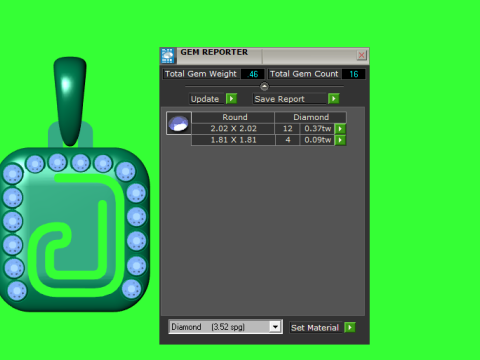
Task: Select the 1.81 X 1.81 size cell
Action: coord(233,140)
